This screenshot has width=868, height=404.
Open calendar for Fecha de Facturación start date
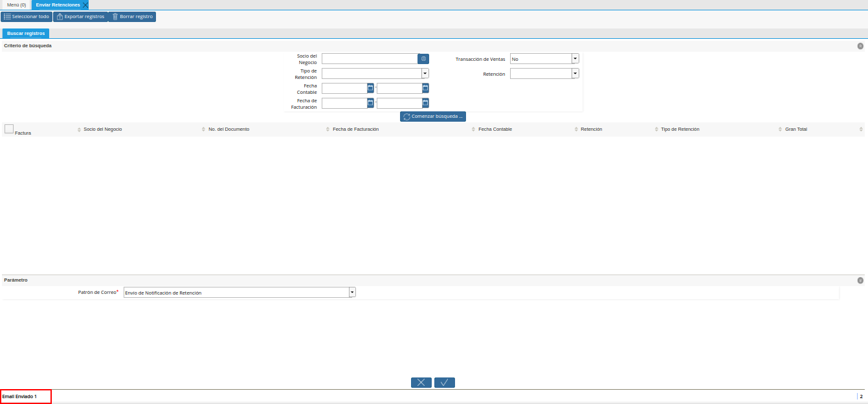(x=370, y=103)
